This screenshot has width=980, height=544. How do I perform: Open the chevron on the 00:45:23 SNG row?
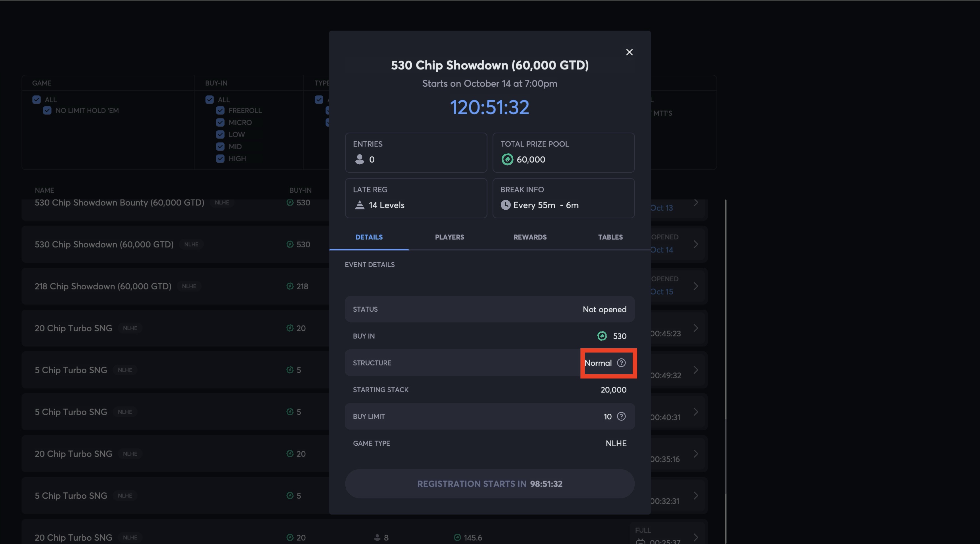[695, 328]
